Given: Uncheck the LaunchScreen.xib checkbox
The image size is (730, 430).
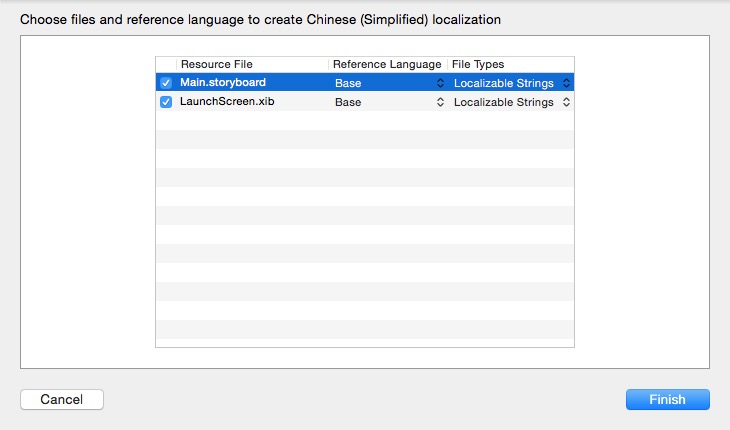Looking at the screenshot, I should 166,102.
